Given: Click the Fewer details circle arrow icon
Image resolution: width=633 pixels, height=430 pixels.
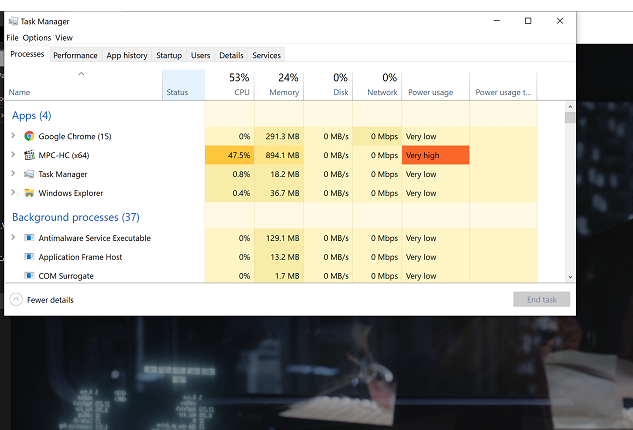Looking at the screenshot, I should point(16,300).
